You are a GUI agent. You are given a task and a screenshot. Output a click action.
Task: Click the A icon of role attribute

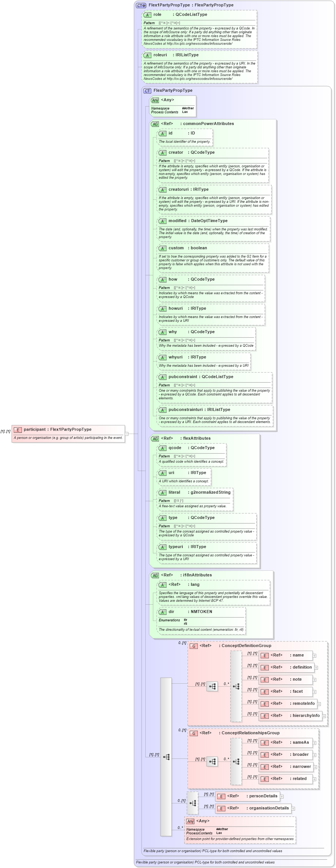pos(147,15)
